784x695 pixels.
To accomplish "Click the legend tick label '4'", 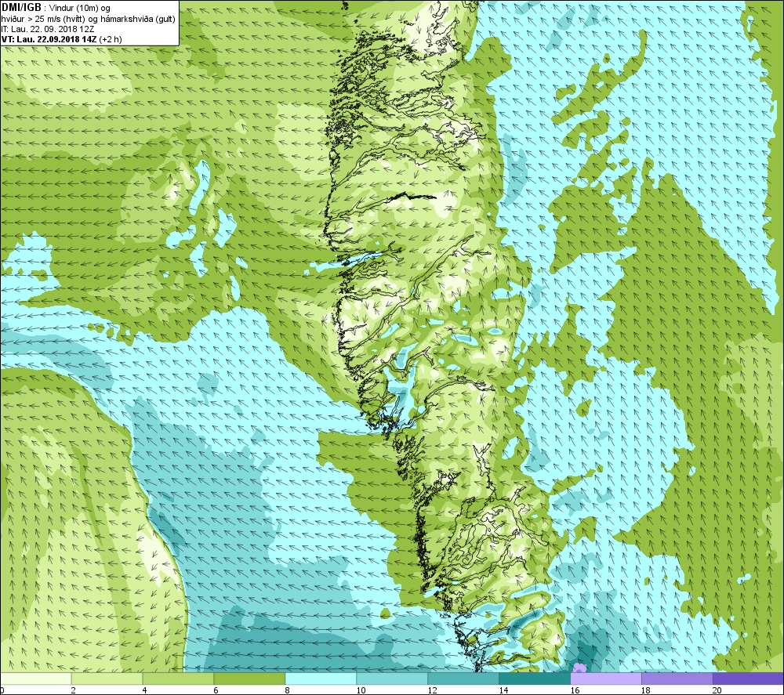I will pyautogui.click(x=144, y=690).
